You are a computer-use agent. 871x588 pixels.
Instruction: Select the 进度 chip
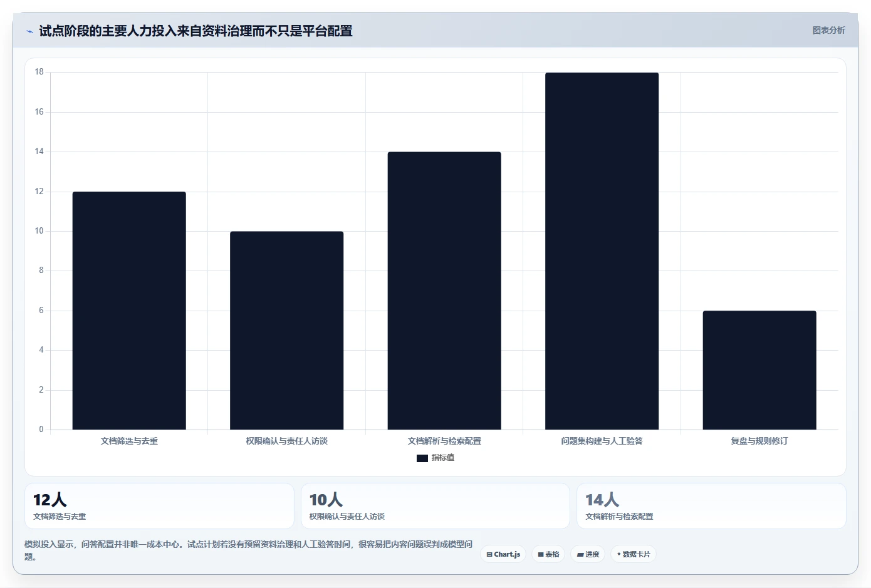coord(588,554)
